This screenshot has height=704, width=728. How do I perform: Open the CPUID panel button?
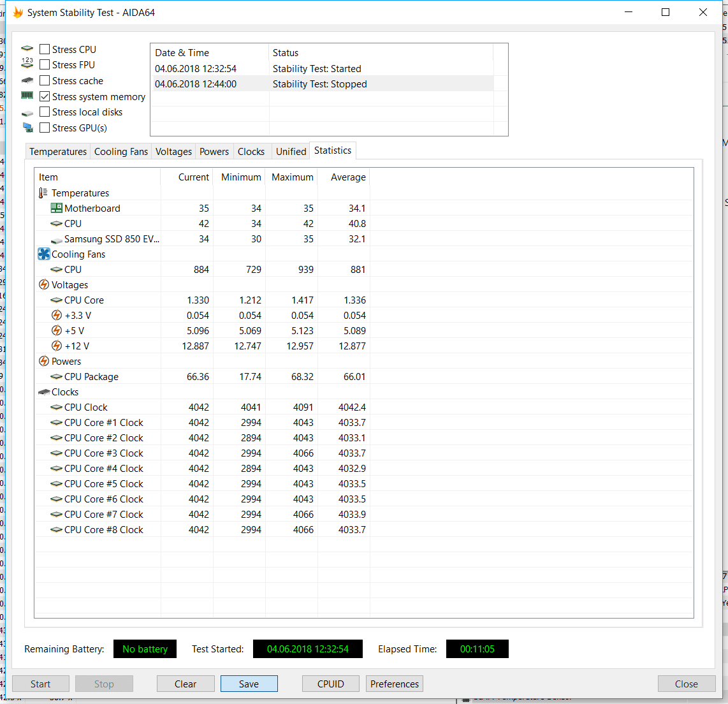coord(331,684)
